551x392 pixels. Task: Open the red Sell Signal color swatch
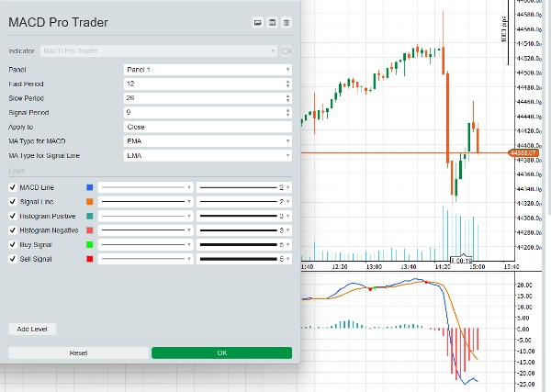point(90,259)
